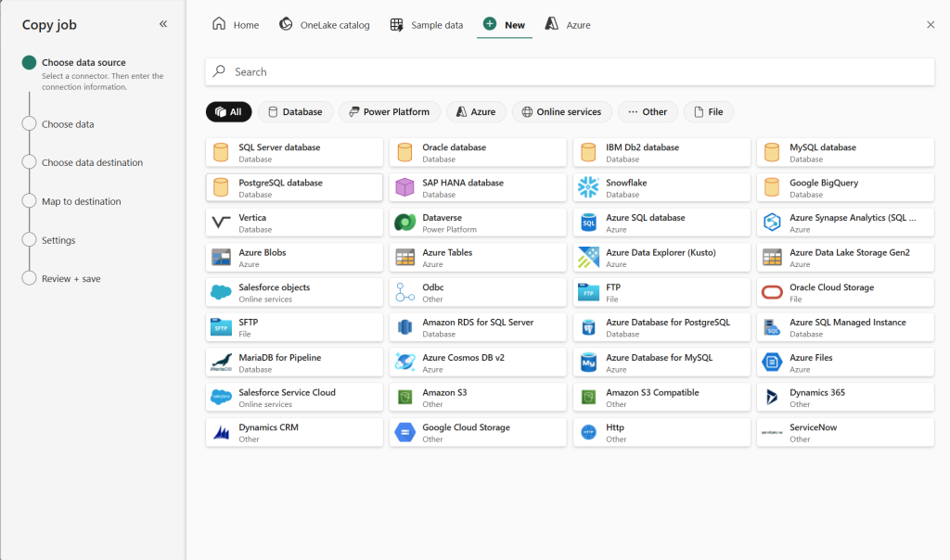Screen dimensions: 950x560
Task: Click the Azure SQL database icon
Action: coord(588,223)
